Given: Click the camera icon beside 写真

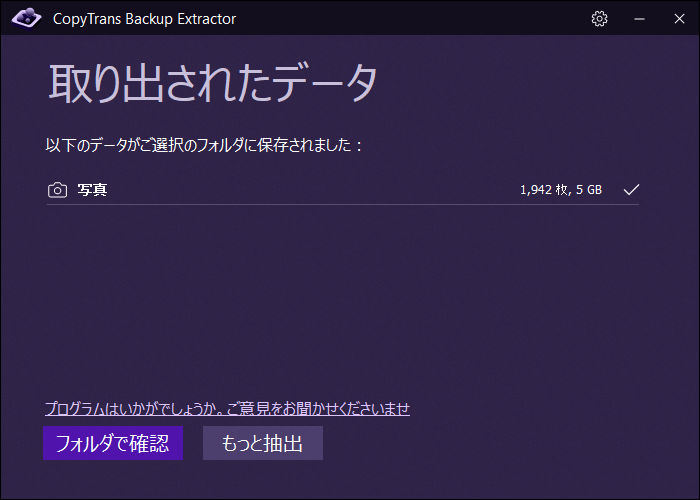Looking at the screenshot, I should (x=58, y=190).
